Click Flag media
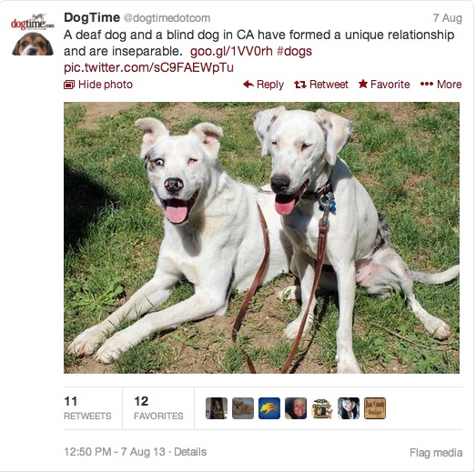Screen dimensions: 476x472 [436, 453]
